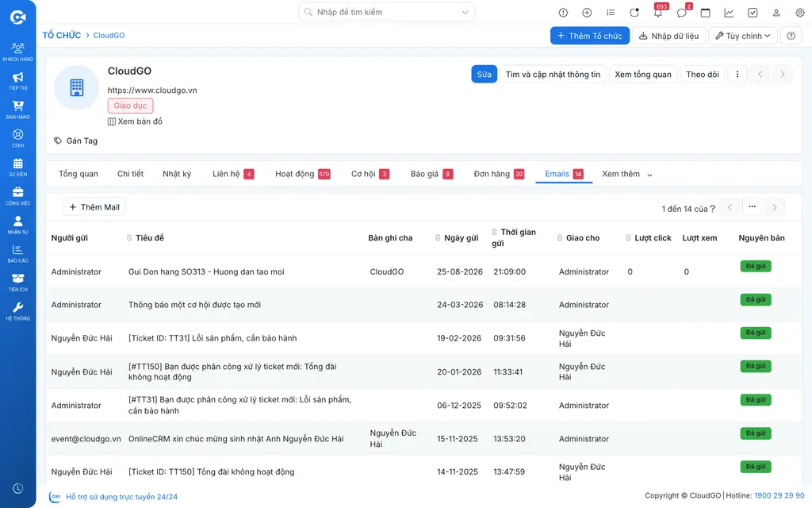Click the organization building avatar

pos(77,87)
